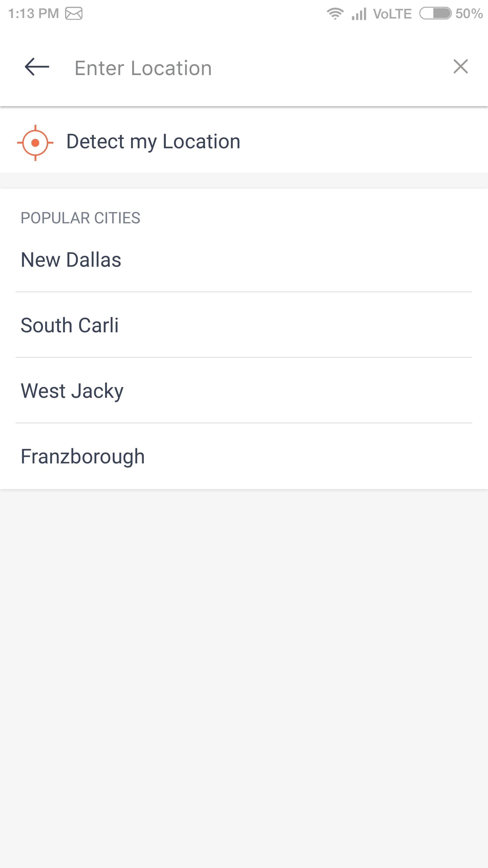Image resolution: width=488 pixels, height=868 pixels.
Task: Pick West Jacky from the list
Action: tap(72, 391)
